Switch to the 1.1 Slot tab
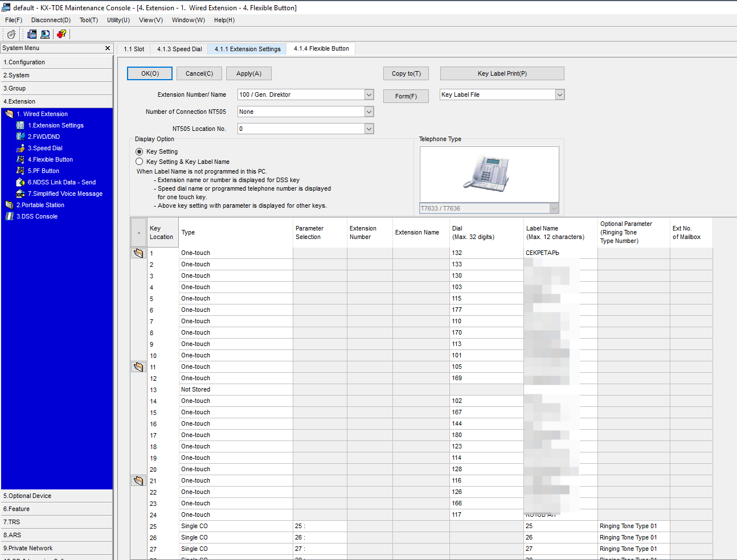737x560 pixels. (134, 49)
